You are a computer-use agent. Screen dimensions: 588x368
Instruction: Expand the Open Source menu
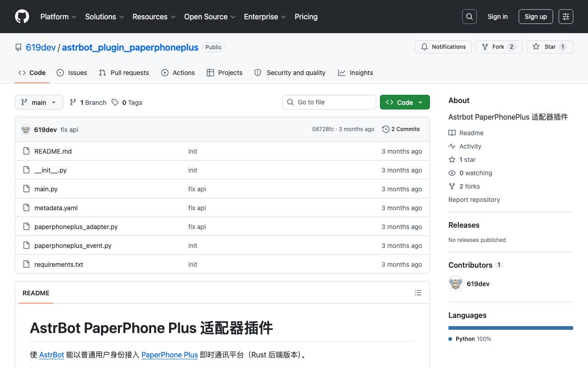210,17
